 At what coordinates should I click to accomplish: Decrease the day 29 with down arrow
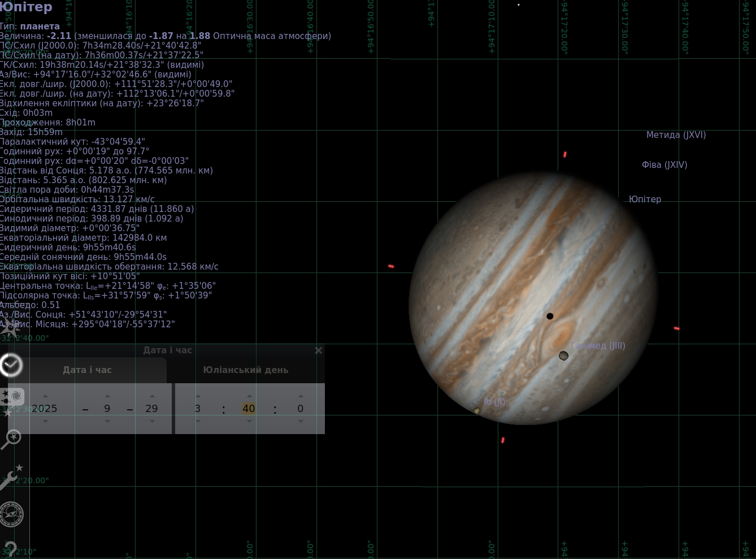pos(152,421)
